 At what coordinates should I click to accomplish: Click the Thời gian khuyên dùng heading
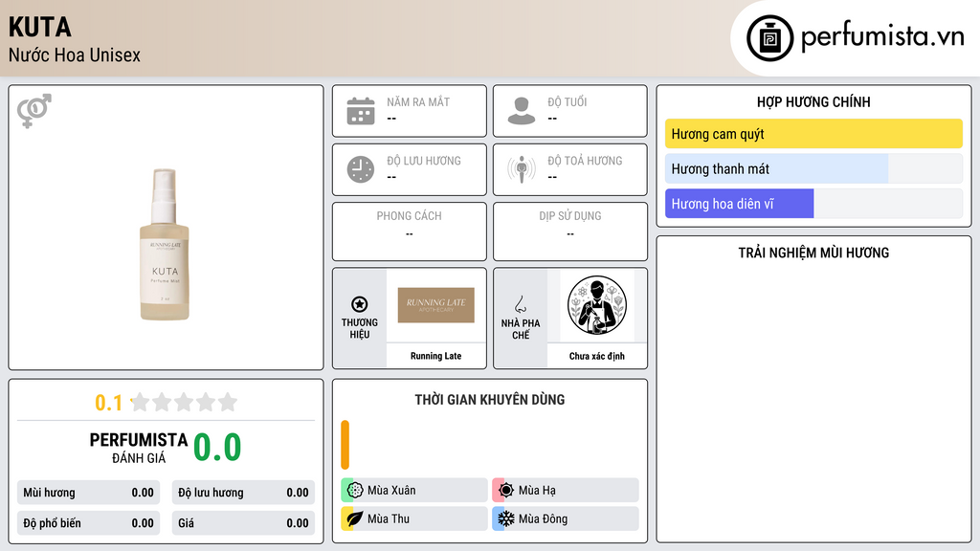tap(490, 400)
